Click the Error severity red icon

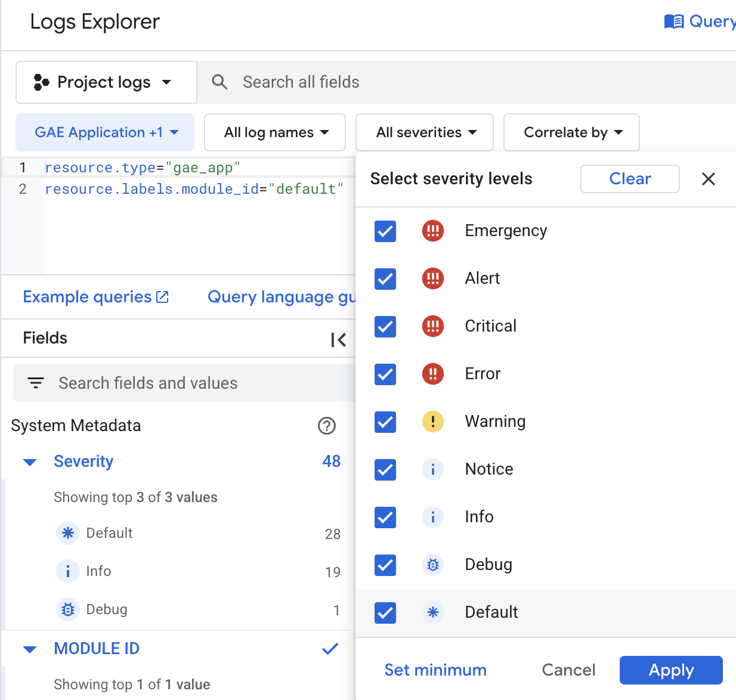tap(433, 374)
